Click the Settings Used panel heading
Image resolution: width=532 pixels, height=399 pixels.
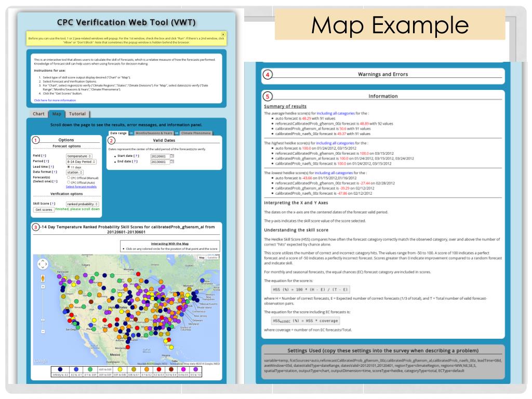point(383,351)
